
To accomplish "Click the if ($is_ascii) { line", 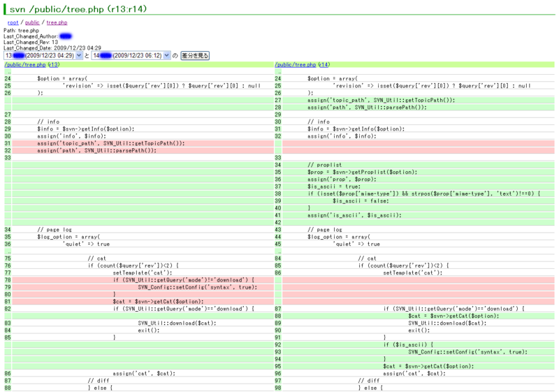I will click(x=408, y=344).
